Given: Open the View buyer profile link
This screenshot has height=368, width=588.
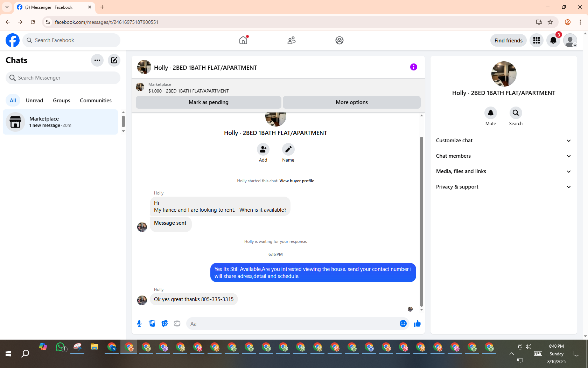Looking at the screenshot, I should pyautogui.click(x=297, y=181).
